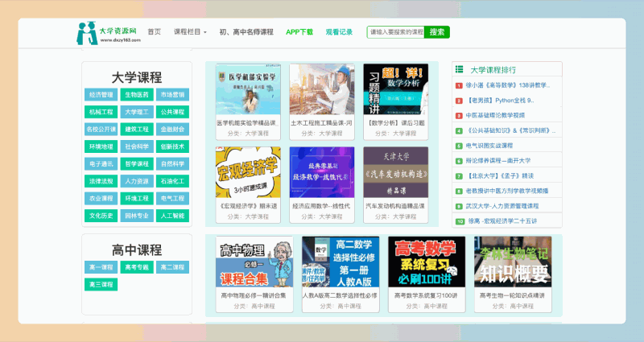Select the 电气工程 category tag
This screenshot has height=342, width=644.
click(x=172, y=198)
